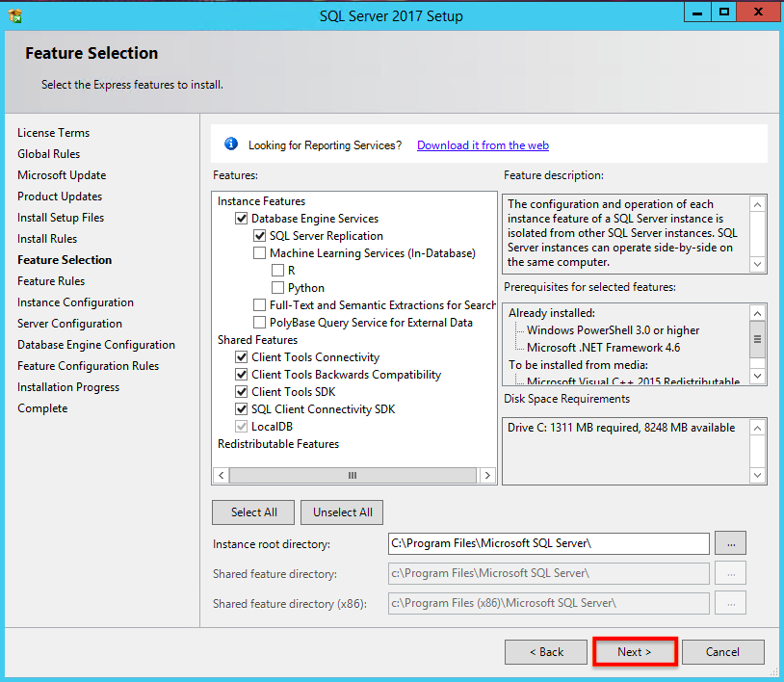The height and width of the screenshot is (682, 784).
Task: Uncheck SQL Server Replication checkbox
Action: tap(259, 235)
